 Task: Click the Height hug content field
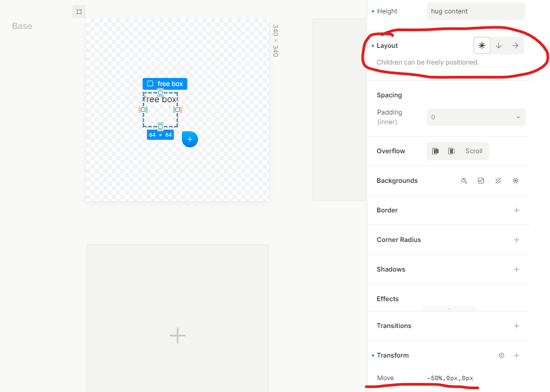[476, 11]
